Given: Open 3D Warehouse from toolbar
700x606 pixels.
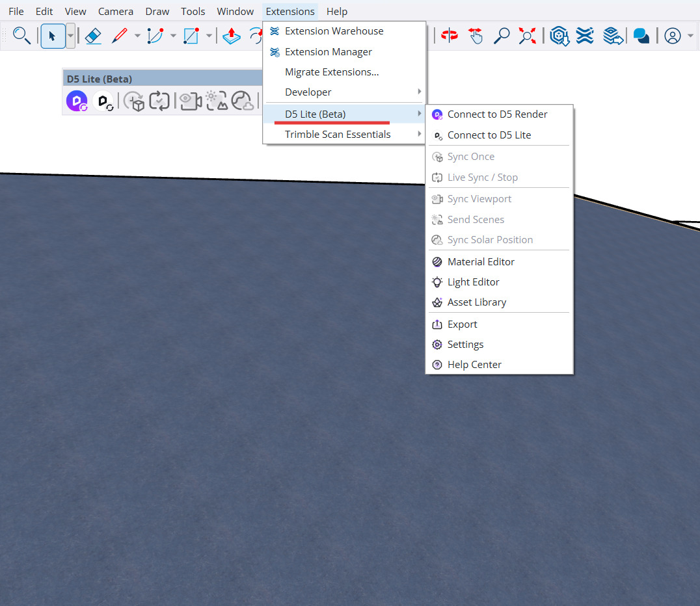Looking at the screenshot, I should click(x=559, y=36).
